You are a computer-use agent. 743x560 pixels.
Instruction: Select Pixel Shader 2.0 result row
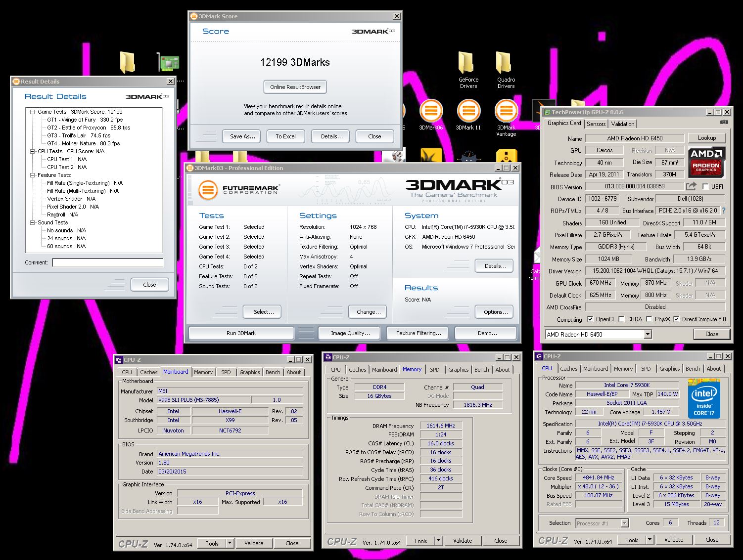(x=73, y=207)
